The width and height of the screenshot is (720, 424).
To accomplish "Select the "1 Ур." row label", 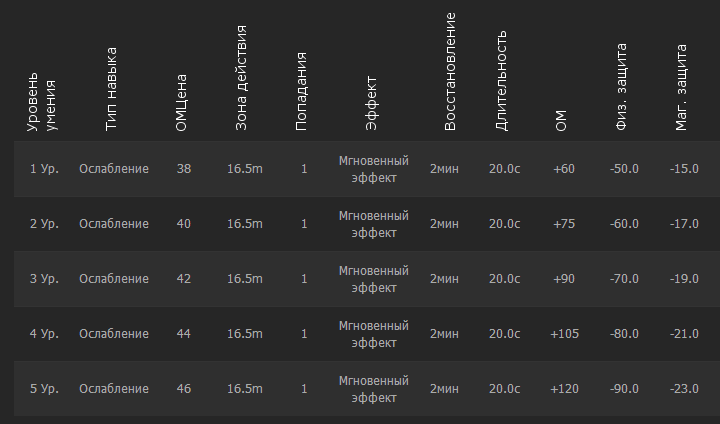I will click(44, 169).
